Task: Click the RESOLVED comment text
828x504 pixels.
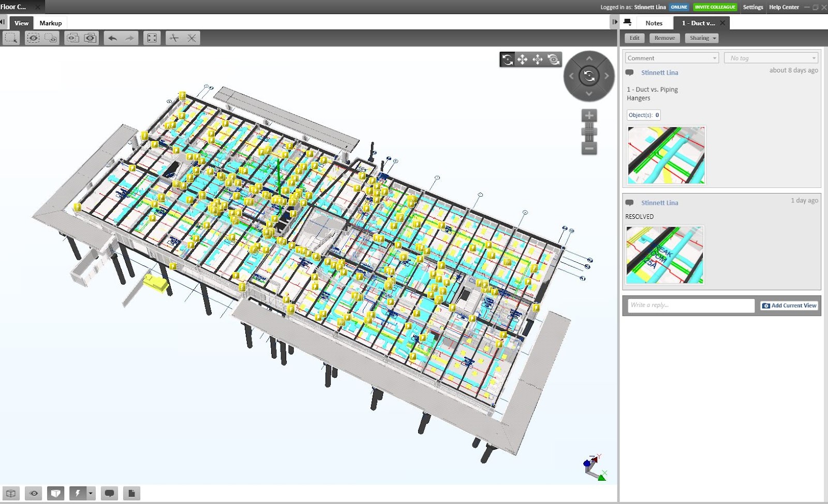Action: point(640,217)
